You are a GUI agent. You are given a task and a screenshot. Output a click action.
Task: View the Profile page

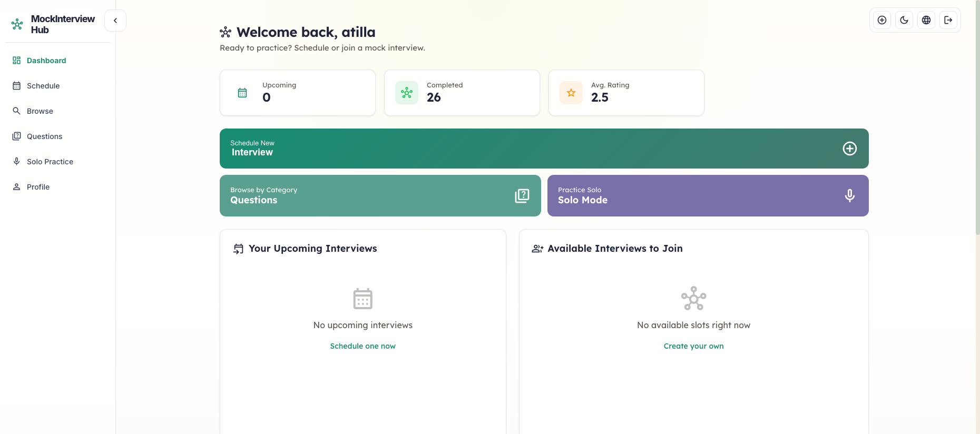pos(58,187)
